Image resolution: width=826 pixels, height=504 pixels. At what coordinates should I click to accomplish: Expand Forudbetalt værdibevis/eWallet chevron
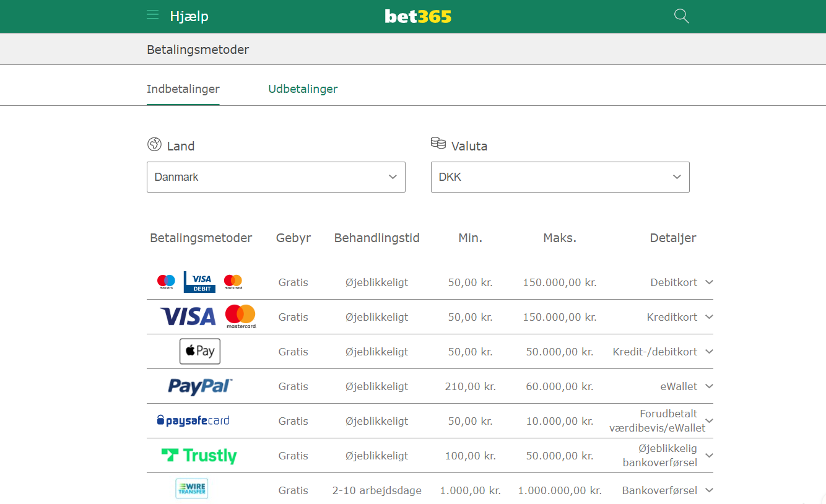[709, 421]
